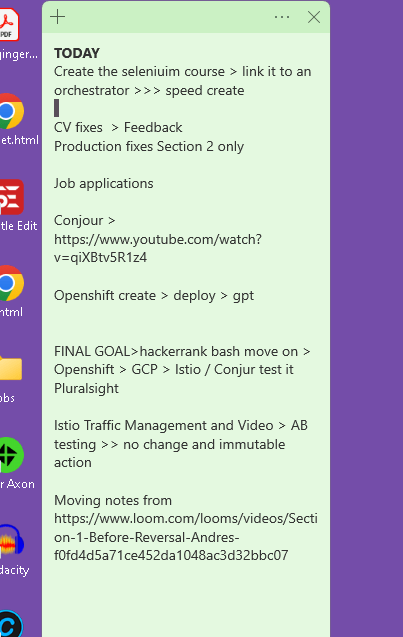Click the 'Job applications' line
The image size is (403, 637).
pyautogui.click(x=104, y=184)
